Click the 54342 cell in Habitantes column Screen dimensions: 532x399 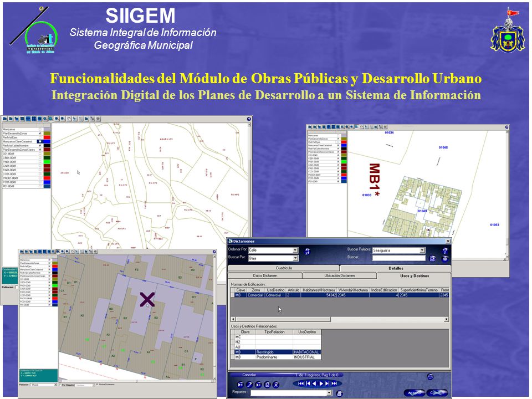click(x=319, y=295)
